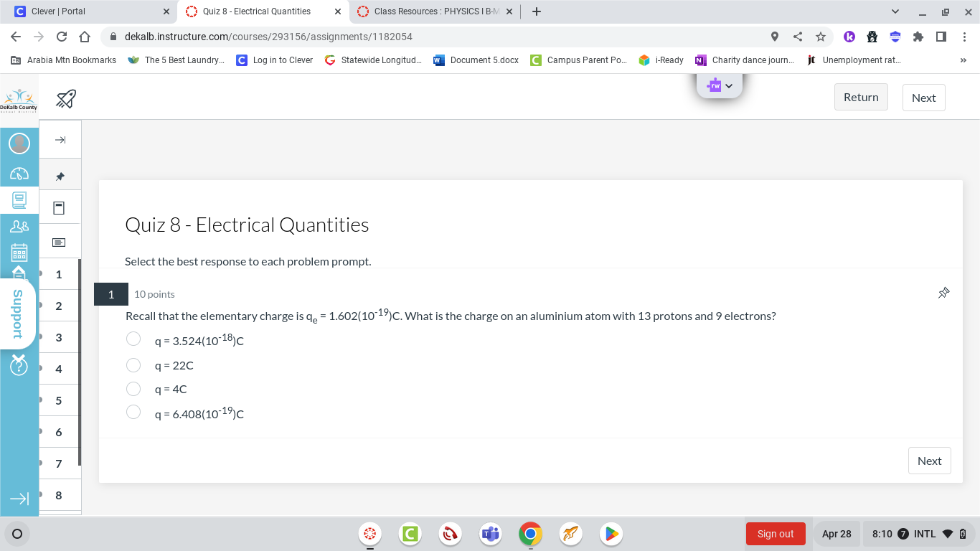Select answer q = 6.408(10^-19)C

[133, 413]
